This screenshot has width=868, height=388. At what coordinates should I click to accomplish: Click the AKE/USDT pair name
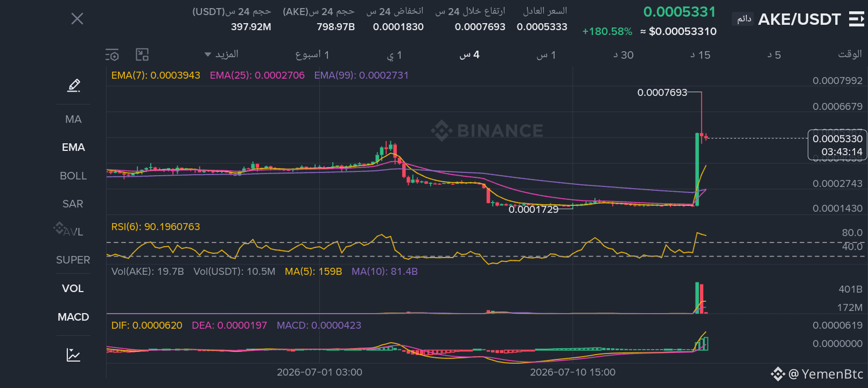click(799, 19)
